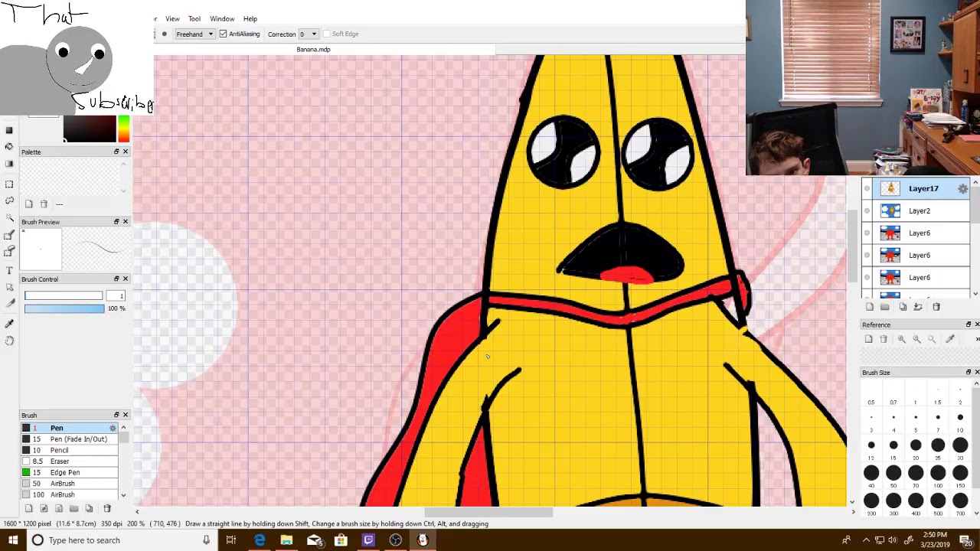Select the Edge Pen brush
Screen dimensions: 980x551
click(70, 472)
